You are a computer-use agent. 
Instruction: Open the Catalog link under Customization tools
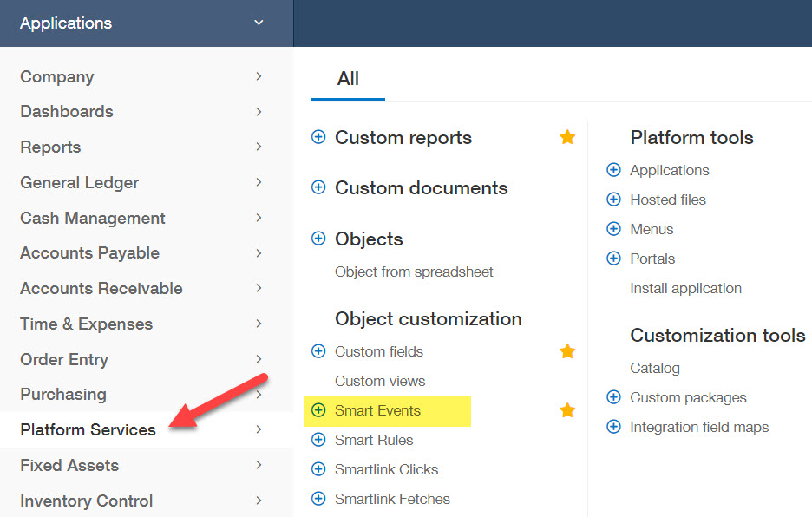coord(654,368)
